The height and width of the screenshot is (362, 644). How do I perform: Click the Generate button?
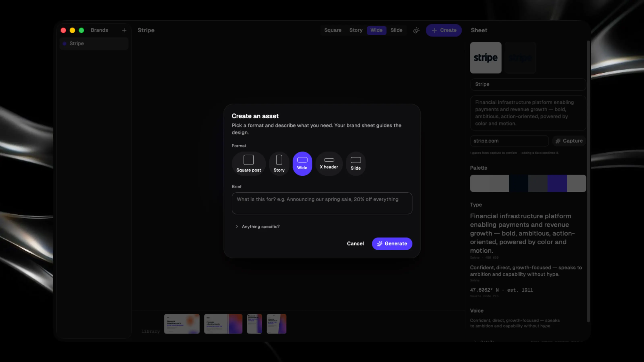pos(392,244)
